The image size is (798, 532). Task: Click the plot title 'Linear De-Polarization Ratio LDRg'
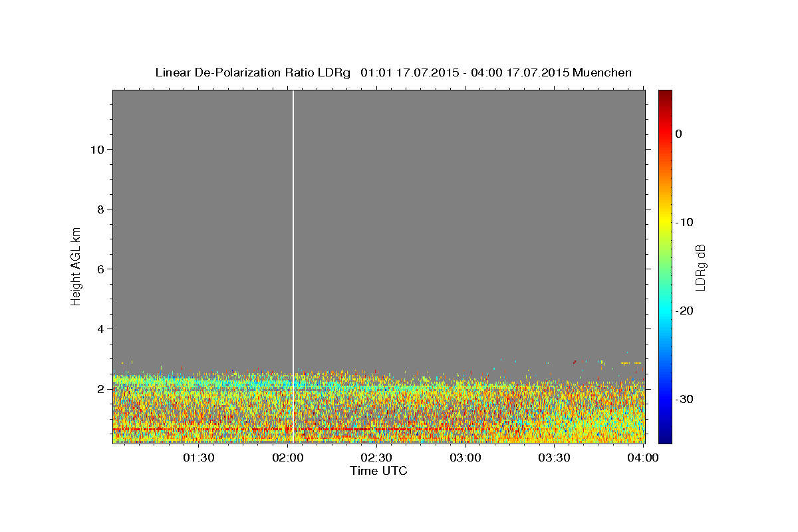tap(253, 72)
